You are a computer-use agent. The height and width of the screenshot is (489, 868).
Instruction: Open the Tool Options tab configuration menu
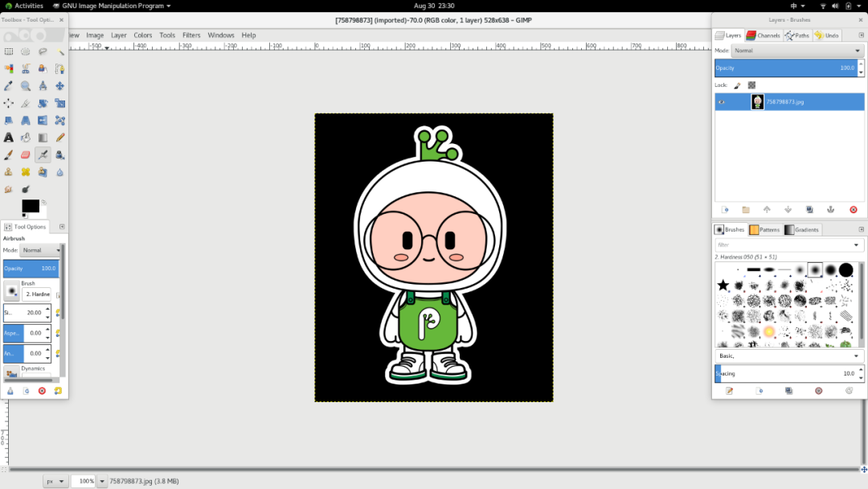point(62,227)
